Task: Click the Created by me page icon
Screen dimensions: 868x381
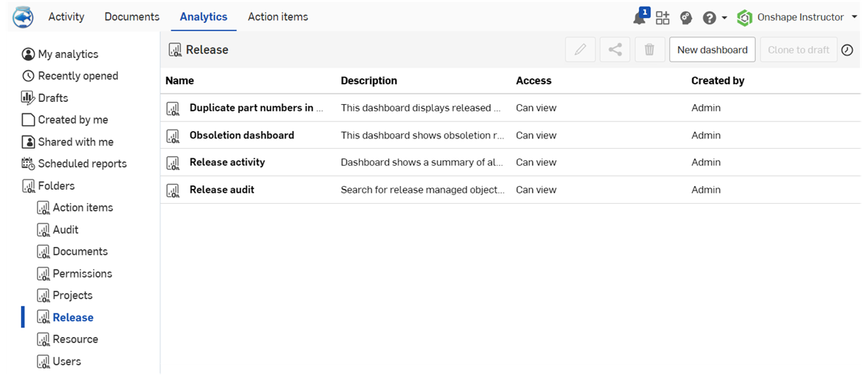Action: point(28,119)
